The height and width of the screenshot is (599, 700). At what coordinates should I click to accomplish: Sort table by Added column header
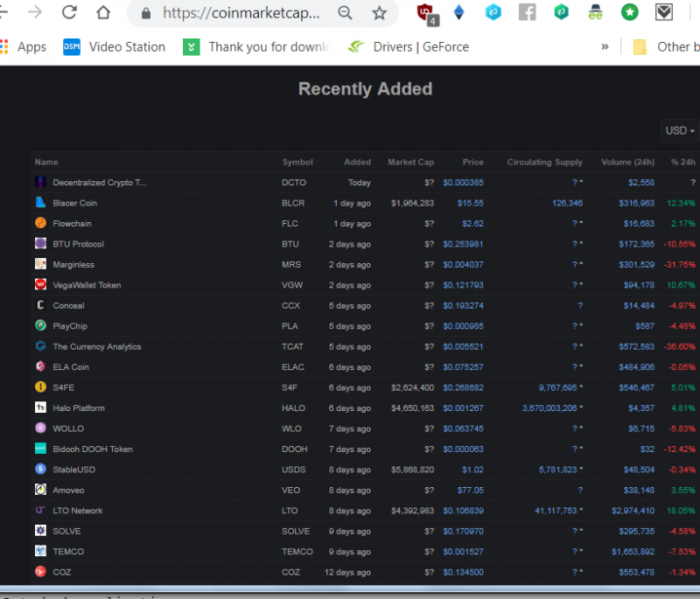click(x=357, y=163)
